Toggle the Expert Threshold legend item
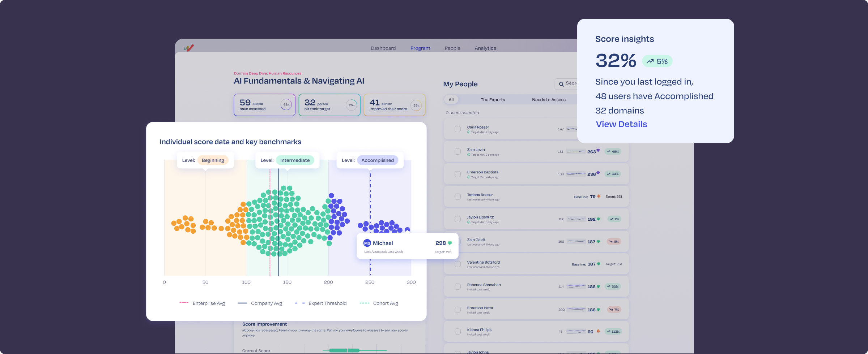 click(320, 303)
